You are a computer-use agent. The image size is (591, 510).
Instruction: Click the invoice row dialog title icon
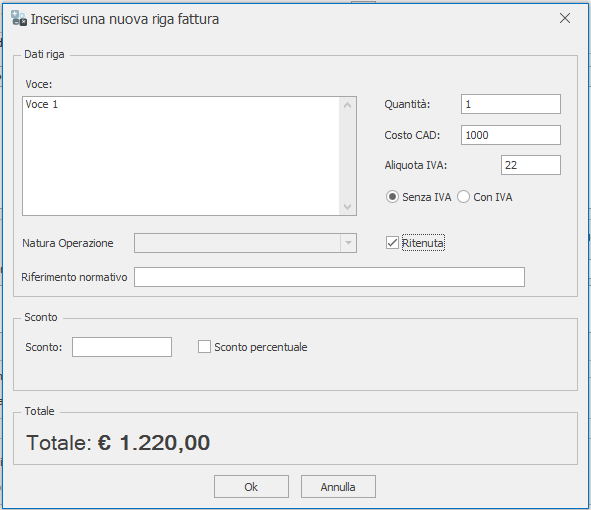pyautogui.click(x=19, y=18)
